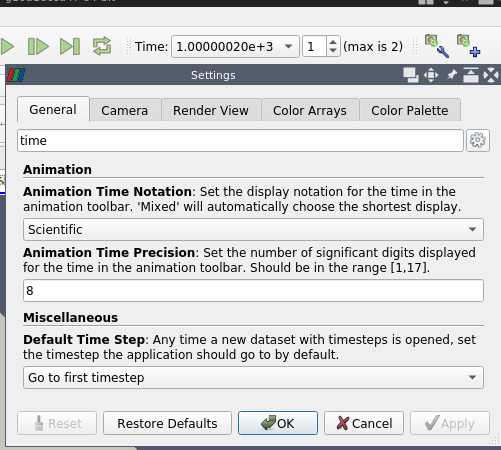
Task: Open the adjust camera wrench icon
Action: (436, 46)
